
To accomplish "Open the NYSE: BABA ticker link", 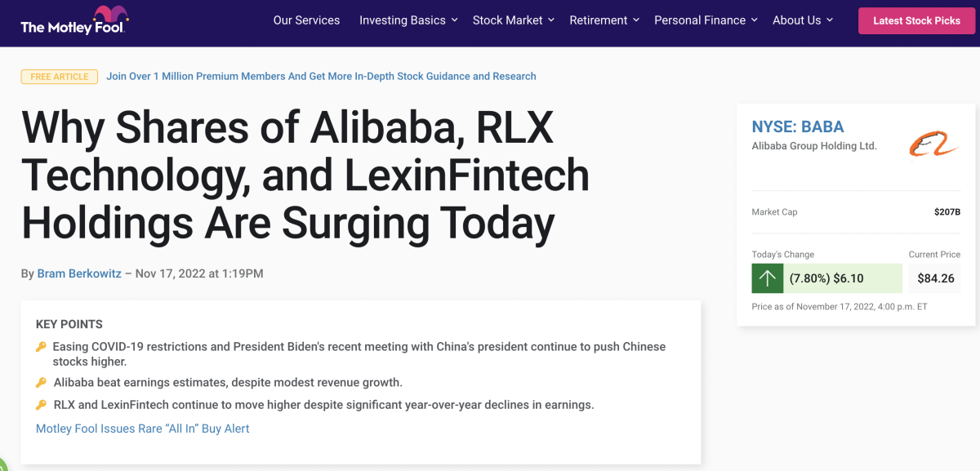I will (797, 127).
